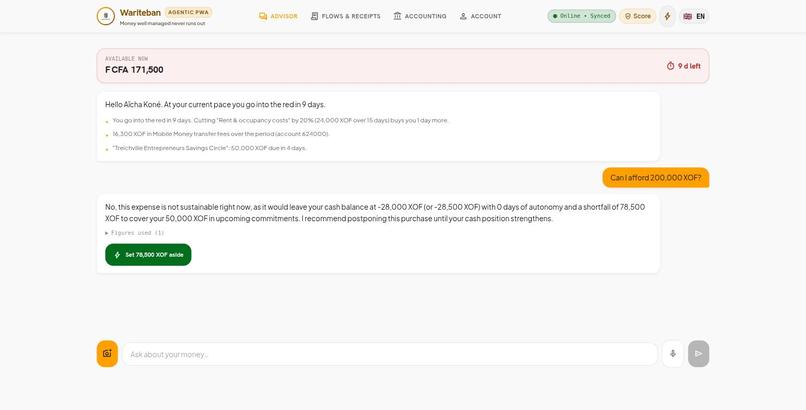This screenshot has height=410, width=806.
Task: Click the Can I afford 200,000 XOF message
Action: pyautogui.click(x=655, y=178)
